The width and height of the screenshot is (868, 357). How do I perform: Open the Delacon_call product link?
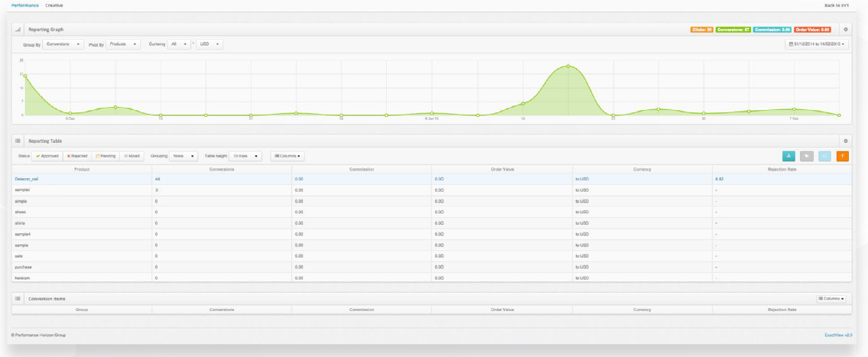pyautogui.click(x=27, y=180)
